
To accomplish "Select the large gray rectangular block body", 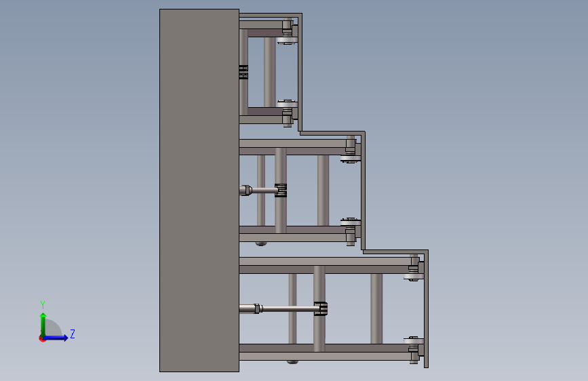I will (x=199, y=190).
